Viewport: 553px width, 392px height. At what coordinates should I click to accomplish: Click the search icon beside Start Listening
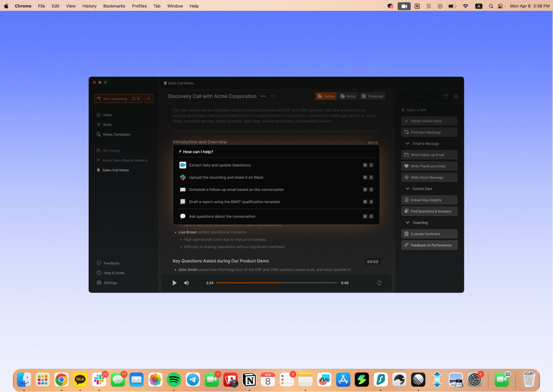click(149, 99)
